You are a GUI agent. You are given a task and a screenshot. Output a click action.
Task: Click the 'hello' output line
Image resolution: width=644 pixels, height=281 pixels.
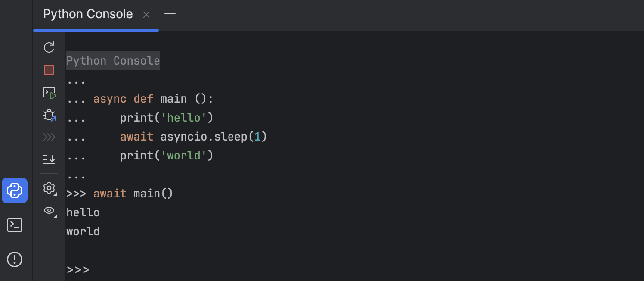click(83, 212)
